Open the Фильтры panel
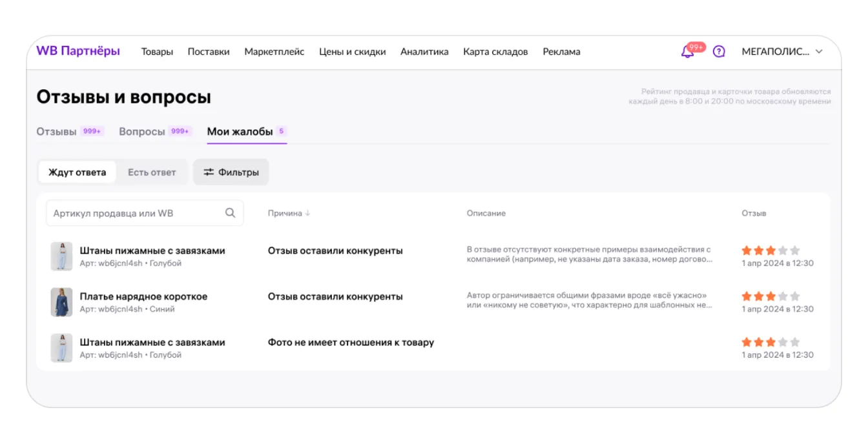 [x=231, y=172]
